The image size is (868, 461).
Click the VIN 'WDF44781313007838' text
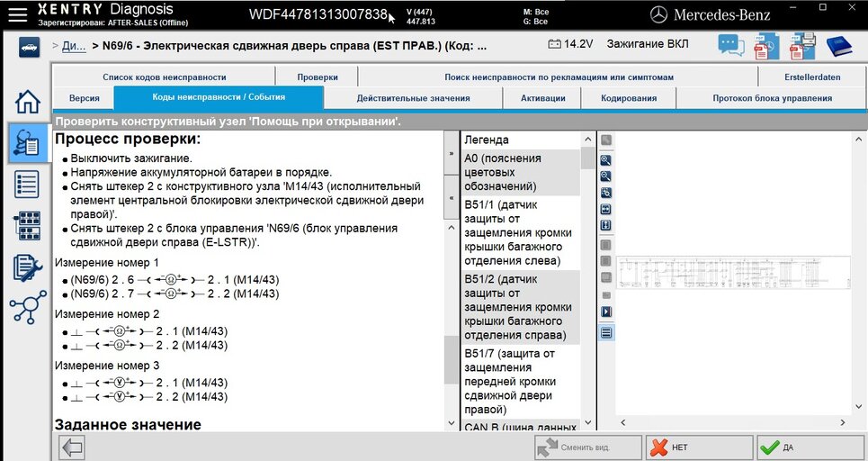[x=318, y=15]
